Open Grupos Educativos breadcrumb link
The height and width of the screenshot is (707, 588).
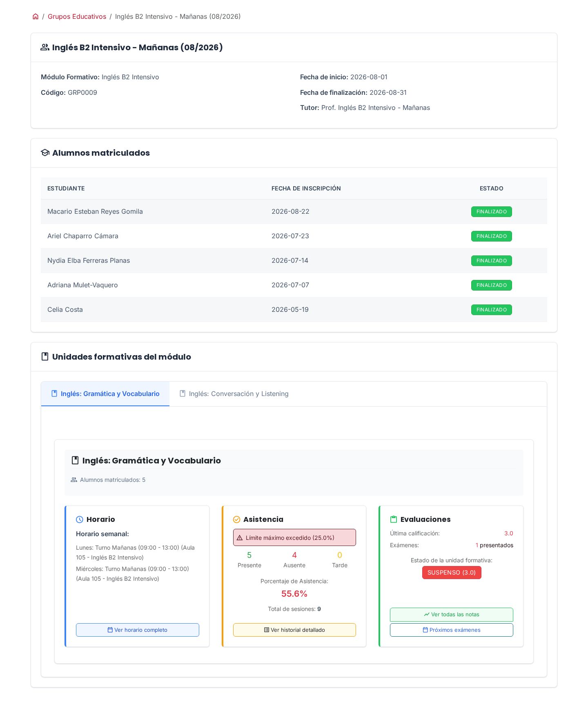[77, 16]
